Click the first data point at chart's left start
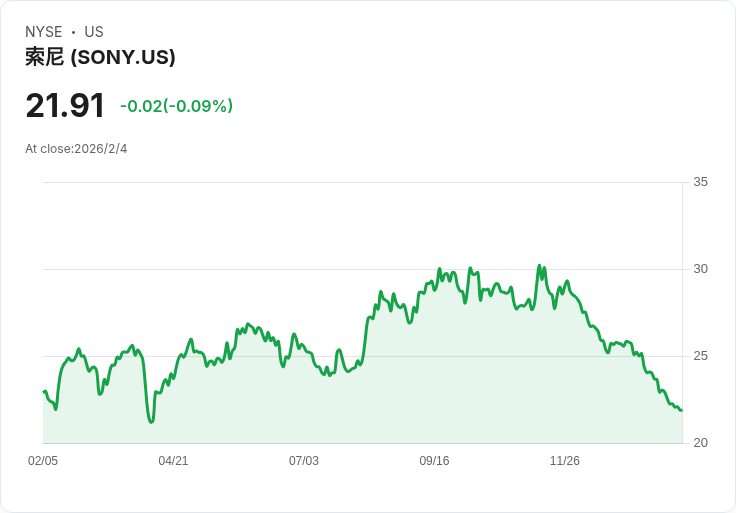Viewport: 736px width, 513px height. coord(44,391)
